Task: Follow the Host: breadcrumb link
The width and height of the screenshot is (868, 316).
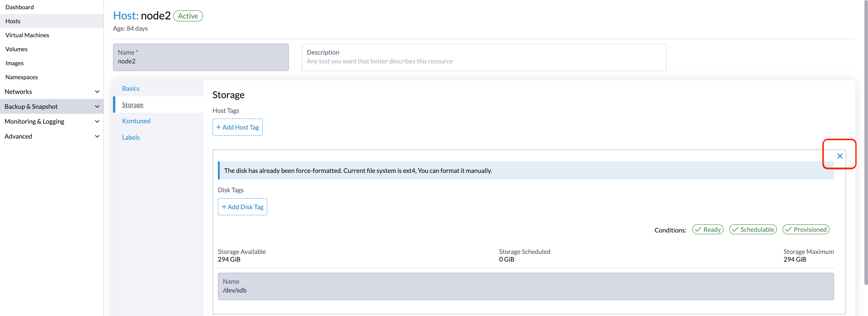Action: coord(125,16)
